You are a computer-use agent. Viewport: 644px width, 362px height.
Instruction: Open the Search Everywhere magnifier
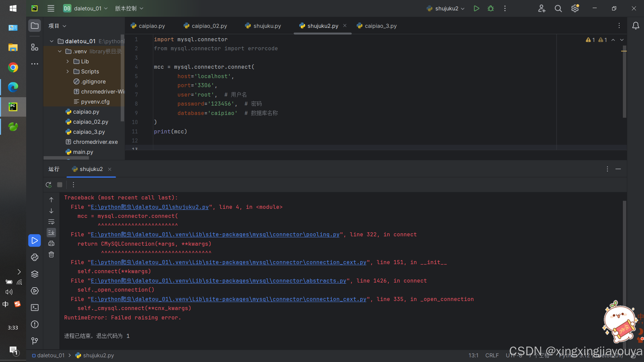click(558, 8)
